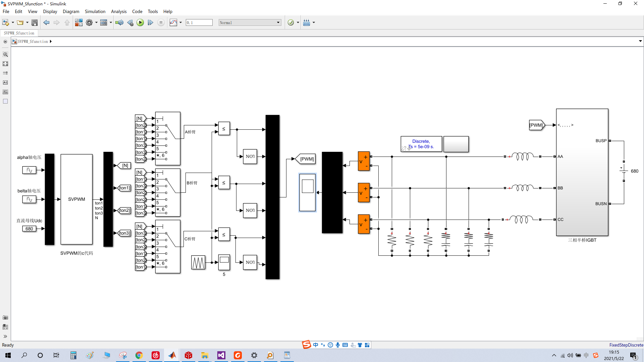The height and width of the screenshot is (362, 644).
Task: Run the simulation with the Play button
Action: pyautogui.click(x=140, y=22)
